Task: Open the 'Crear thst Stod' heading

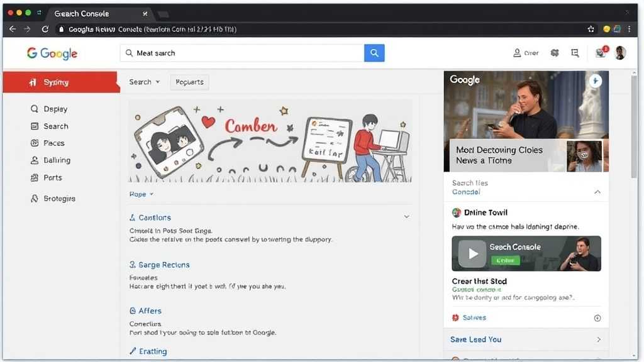Action: pyautogui.click(x=479, y=281)
